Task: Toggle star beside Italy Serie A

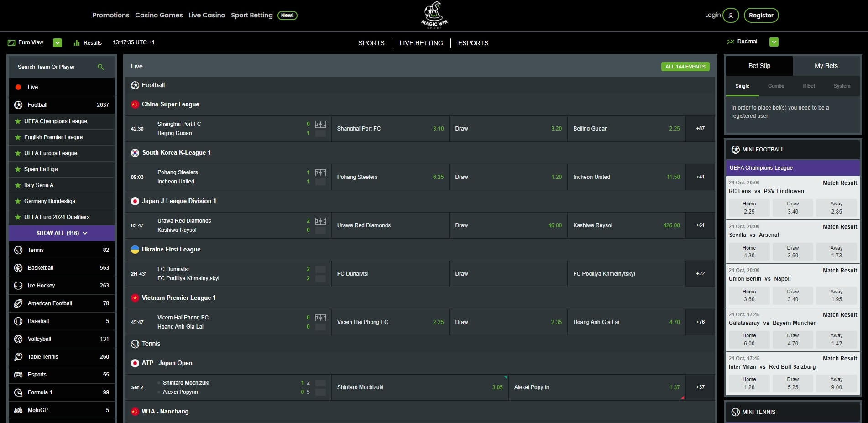Action: tap(18, 185)
